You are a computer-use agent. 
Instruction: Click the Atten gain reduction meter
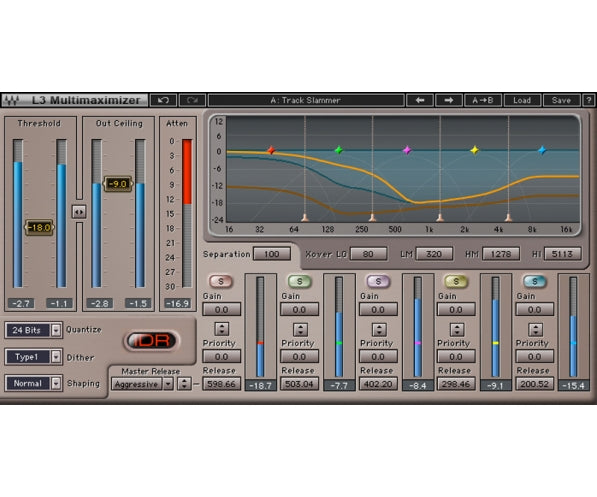(x=187, y=213)
